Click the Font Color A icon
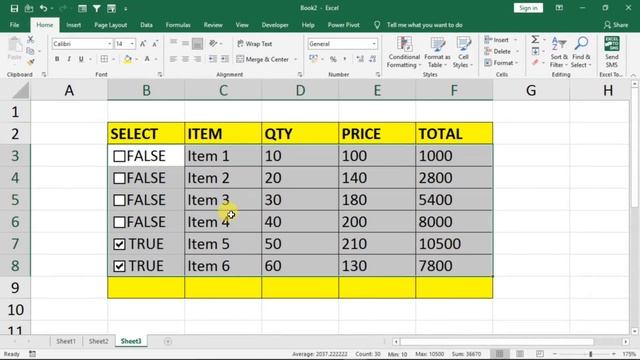Image resolution: width=640 pixels, height=360 pixels. (x=147, y=59)
